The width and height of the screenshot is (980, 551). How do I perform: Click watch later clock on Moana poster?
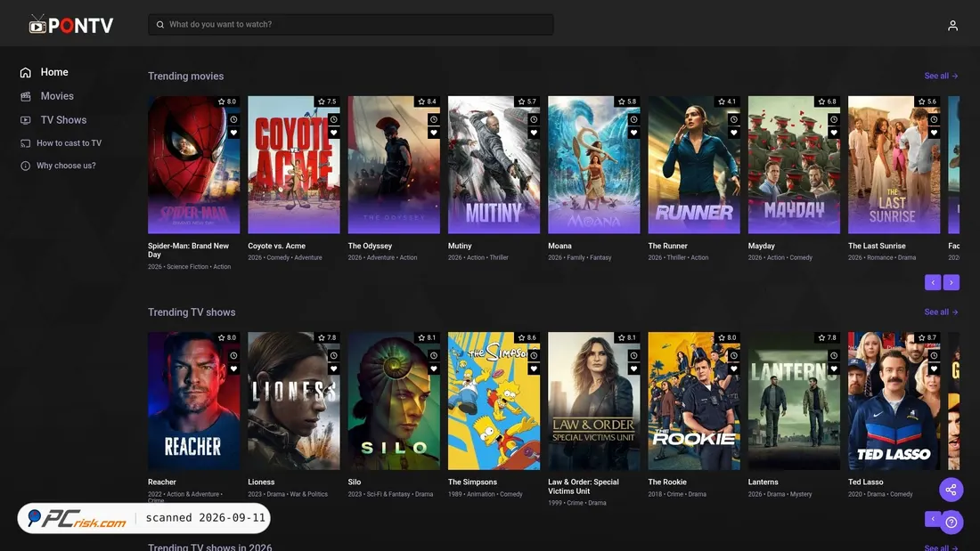pyautogui.click(x=633, y=119)
